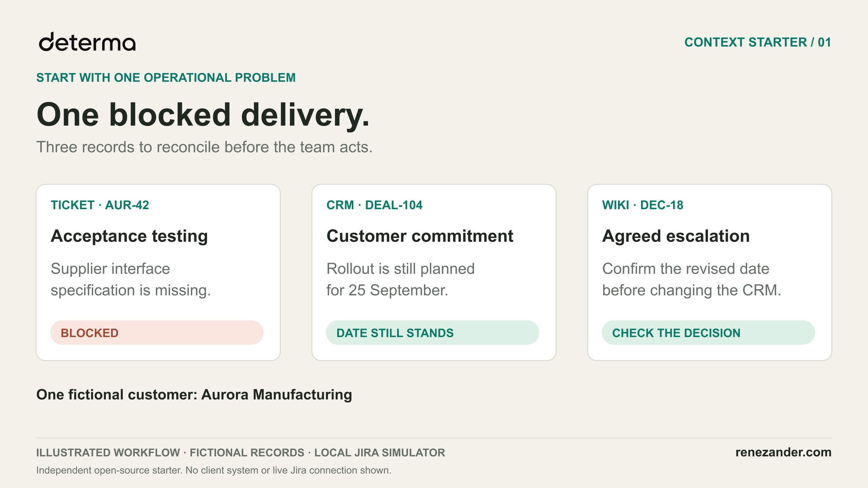Select the 'Confirm the revised date' description
Image resolution: width=868 pixels, height=488 pixels.
click(692, 279)
